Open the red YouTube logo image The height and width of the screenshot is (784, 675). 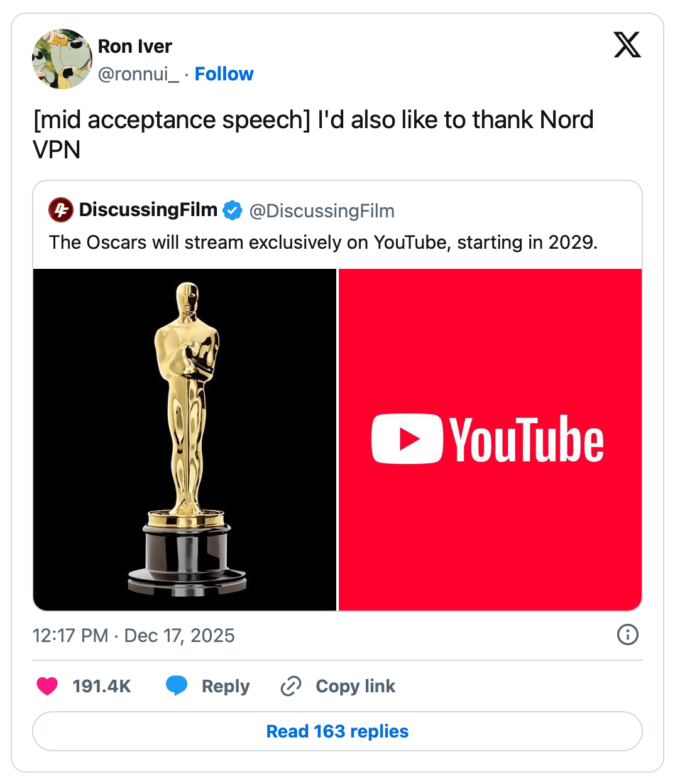(490, 440)
